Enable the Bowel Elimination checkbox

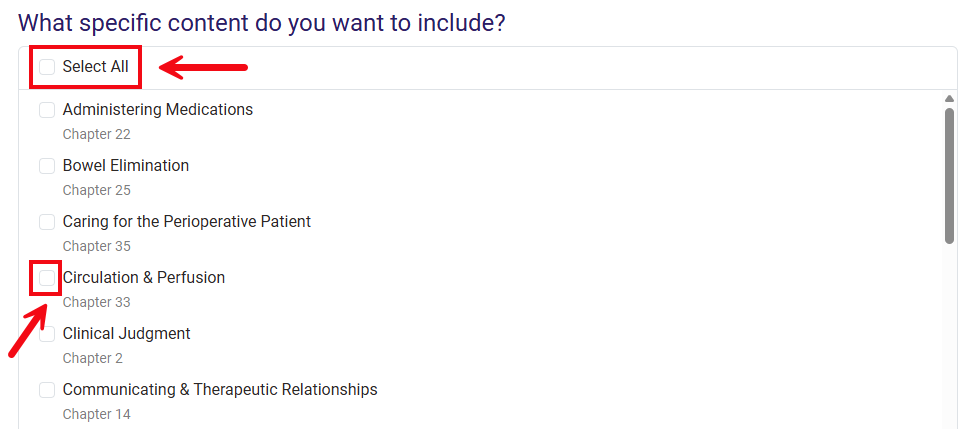point(47,166)
